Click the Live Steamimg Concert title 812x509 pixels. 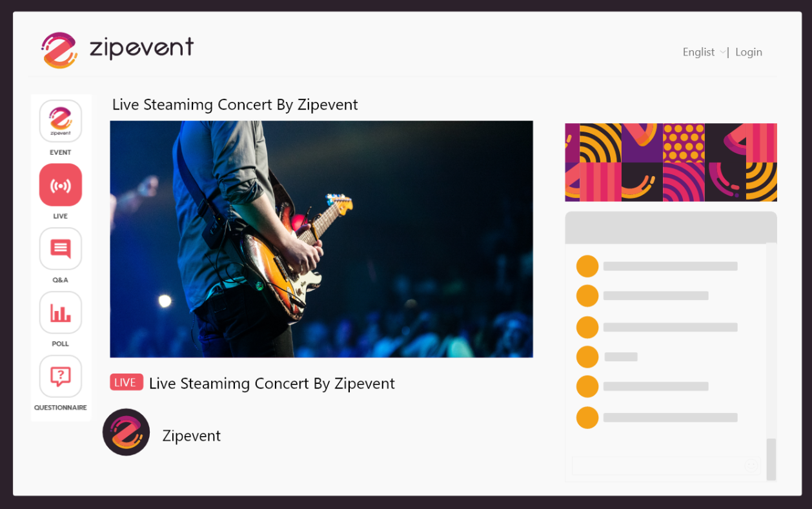pos(235,105)
